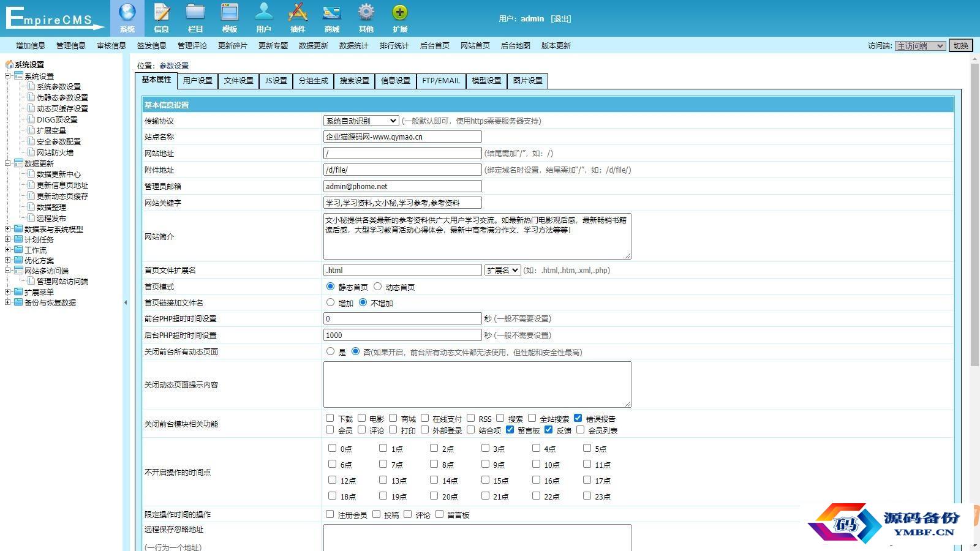
Task: Click the EmpireCMS logo
Action: 54,18
